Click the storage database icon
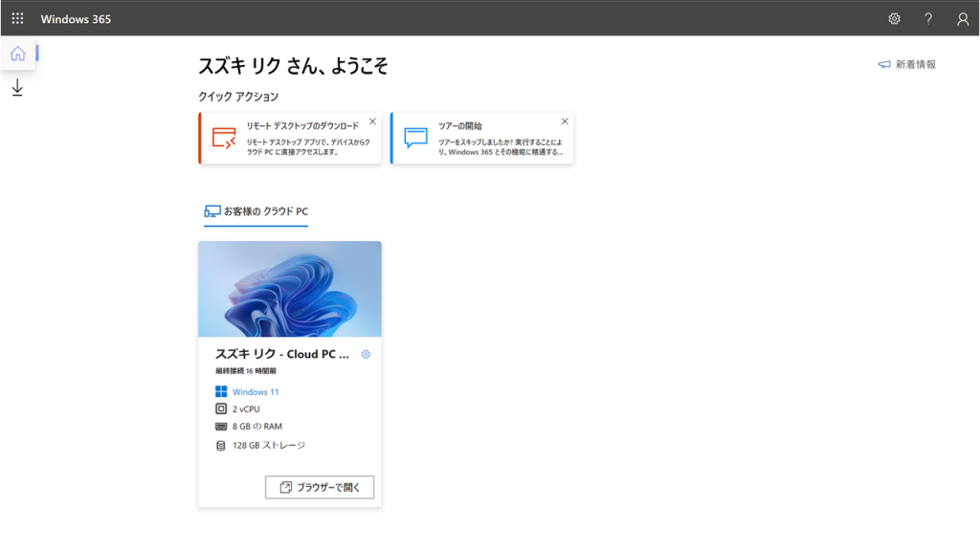Viewport: 980px width, 551px height. pyautogui.click(x=221, y=446)
